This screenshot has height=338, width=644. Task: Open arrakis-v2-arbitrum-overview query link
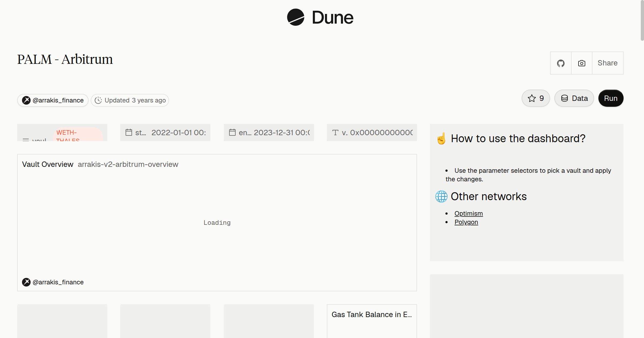(x=128, y=164)
